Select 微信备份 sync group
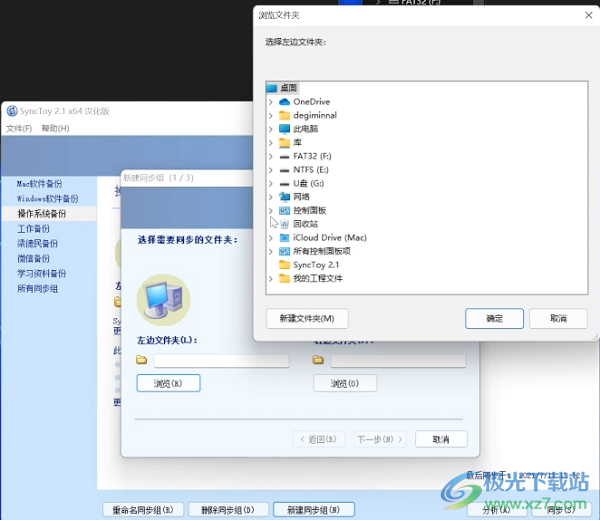This screenshot has width=600, height=520. tap(33, 259)
